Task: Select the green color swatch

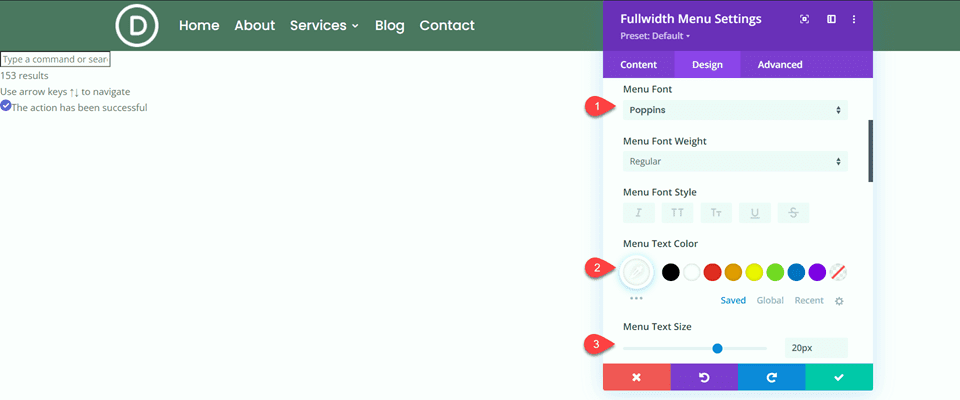Action: coord(776,272)
